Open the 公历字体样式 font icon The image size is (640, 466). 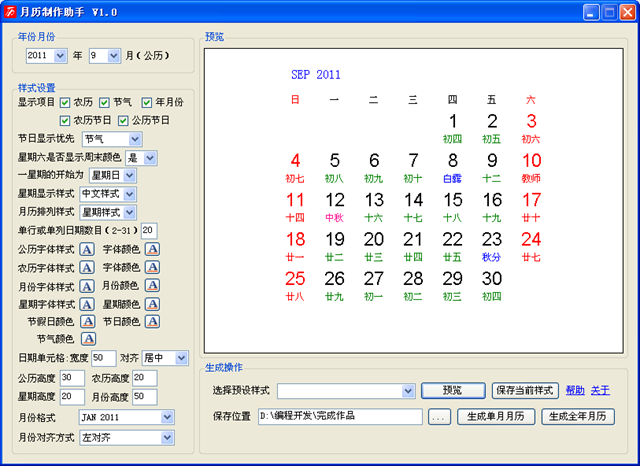tap(87, 249)
